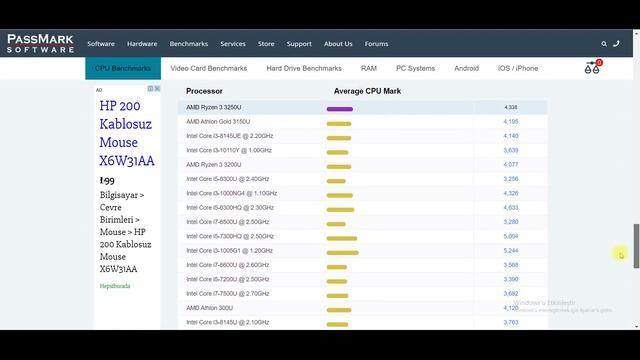
Task: Open Intel Core i7-7500U @ 2.70GHz link
Action: [x=227, y=293]
